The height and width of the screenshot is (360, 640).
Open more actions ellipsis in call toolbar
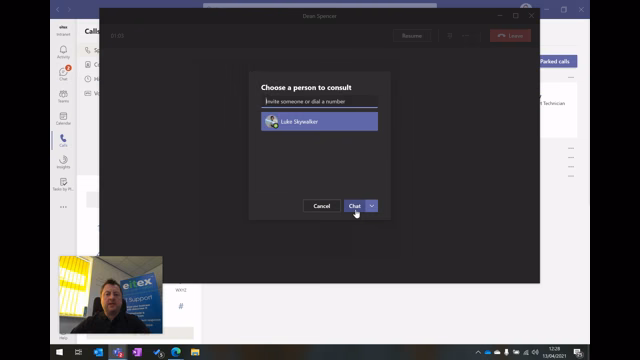coord(465,36)
